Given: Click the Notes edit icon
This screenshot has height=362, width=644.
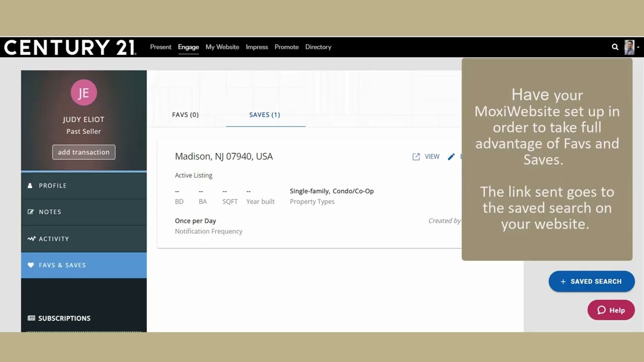Looking at the screenshot, I should point(31,212).
